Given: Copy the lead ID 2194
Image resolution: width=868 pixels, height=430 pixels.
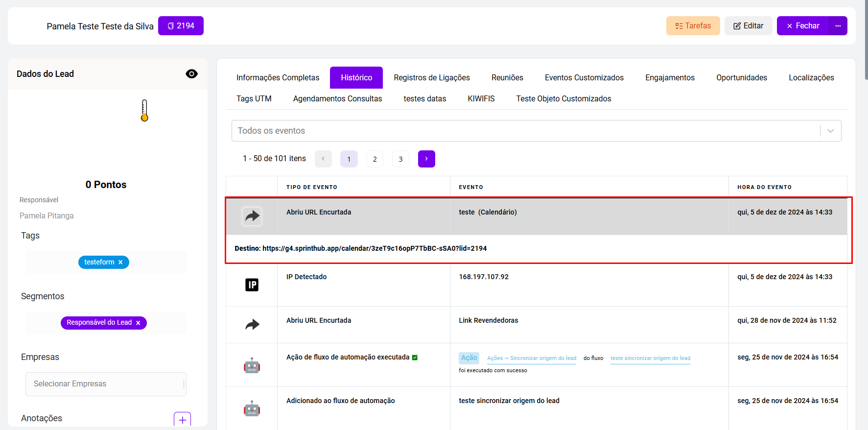Looking at the screenshot, I should (x=181, y=26).
